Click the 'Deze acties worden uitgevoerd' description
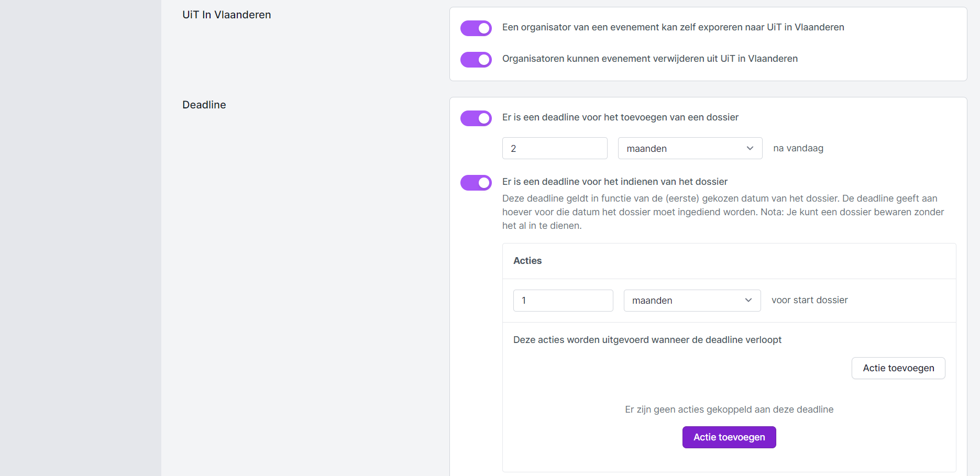The image size is (980, 476). [647, 340]
